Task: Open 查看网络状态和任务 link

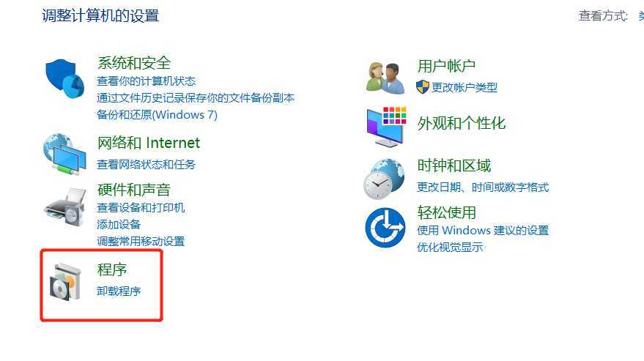Action: (147, 165)
